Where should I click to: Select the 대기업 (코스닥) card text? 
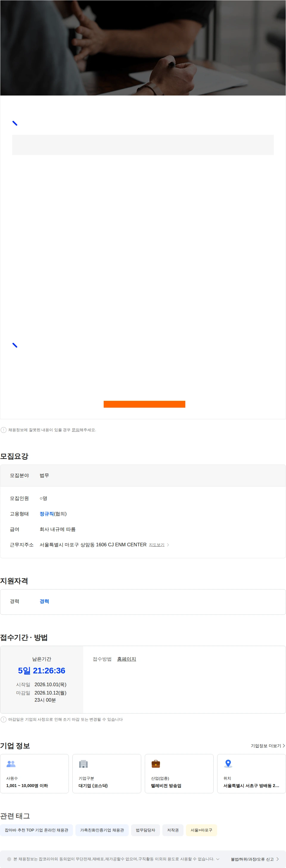pyautogui.click(x=93, y=786)
